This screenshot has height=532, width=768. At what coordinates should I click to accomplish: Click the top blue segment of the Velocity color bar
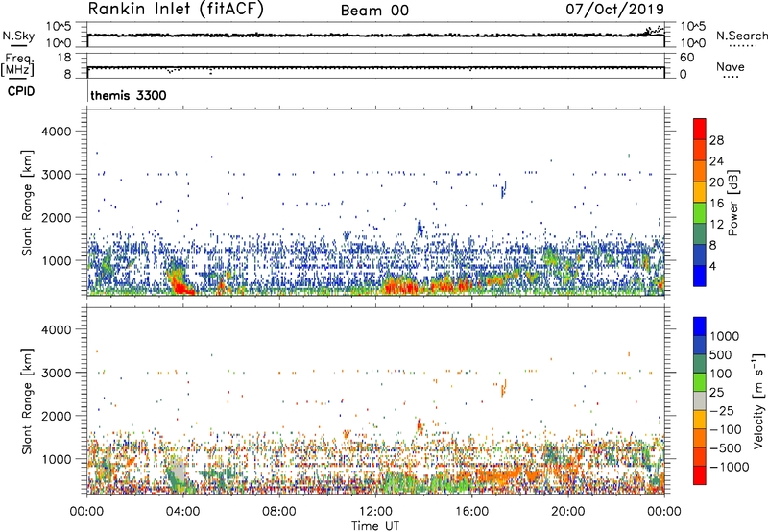700,326
